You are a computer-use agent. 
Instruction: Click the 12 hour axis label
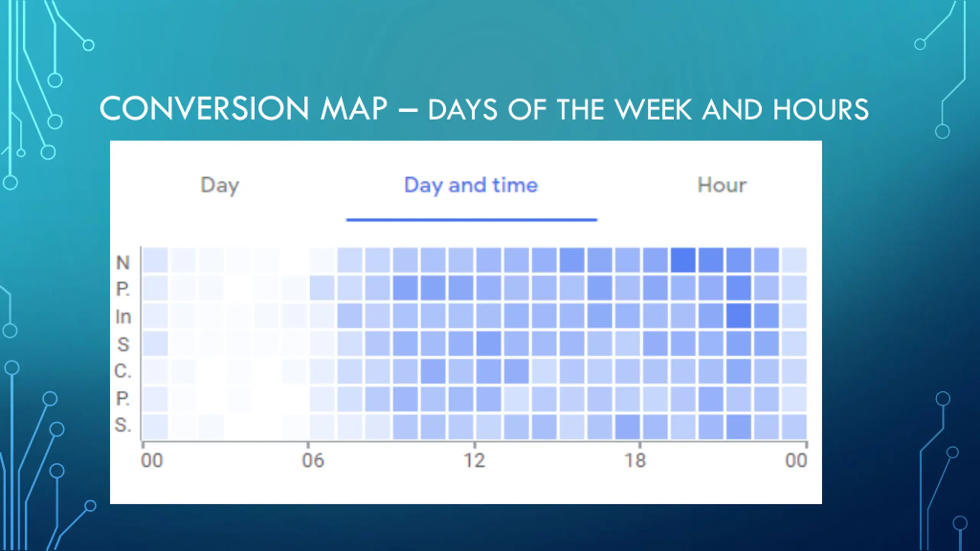pyautogui.click(x=474, y=460)
